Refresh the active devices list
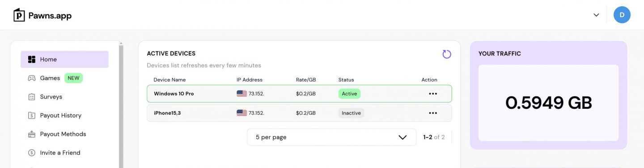Image resolution: width=644 pixels, height=168 pixels. [x=447, y=54]
